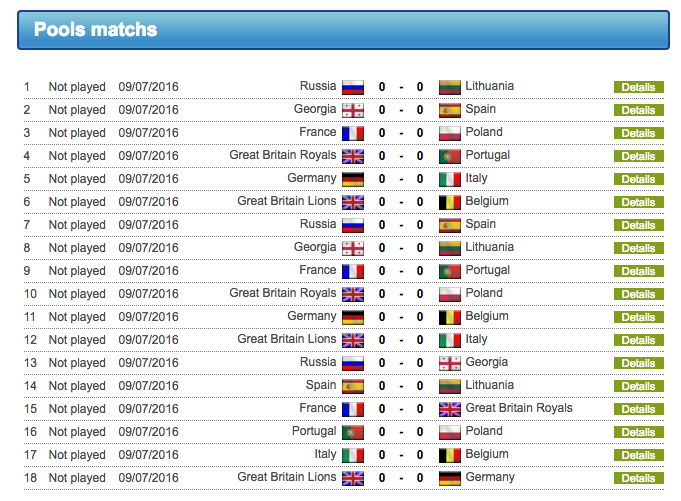Click Great Britain flag in match 10
This screenshot has width=681, height=501.
pos(353,294)
